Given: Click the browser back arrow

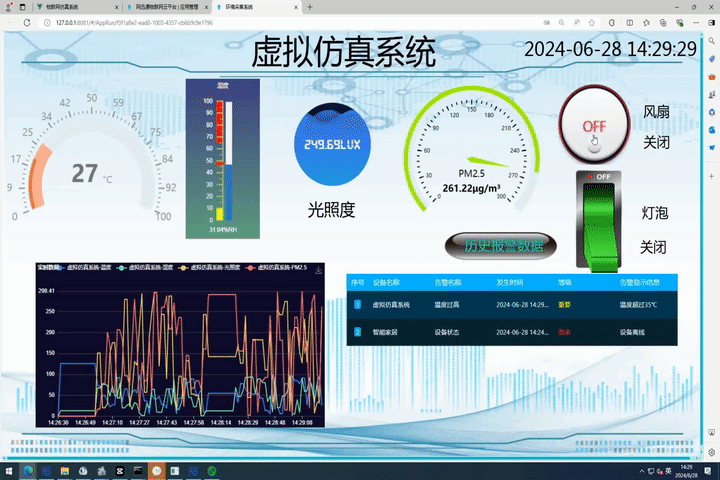Looking at the screenshot, I should (9, 21).
